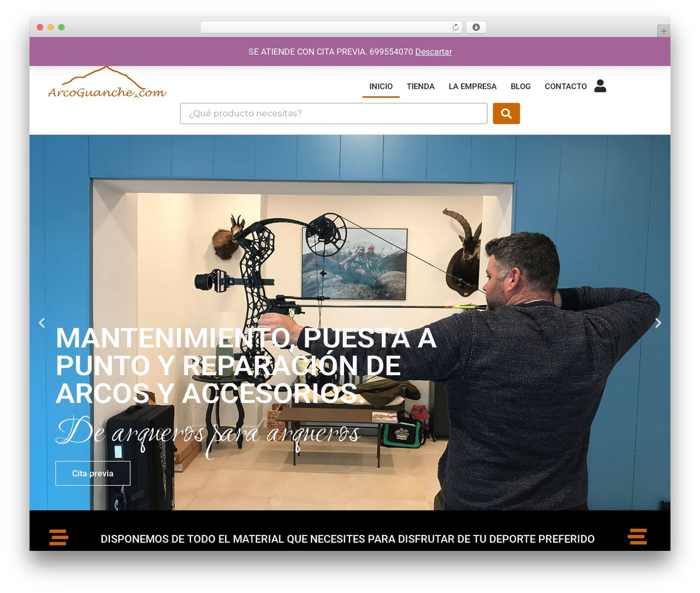The image size is (700, 593).
Task: Click the yellow minimize window button
Action: [50, 27]
